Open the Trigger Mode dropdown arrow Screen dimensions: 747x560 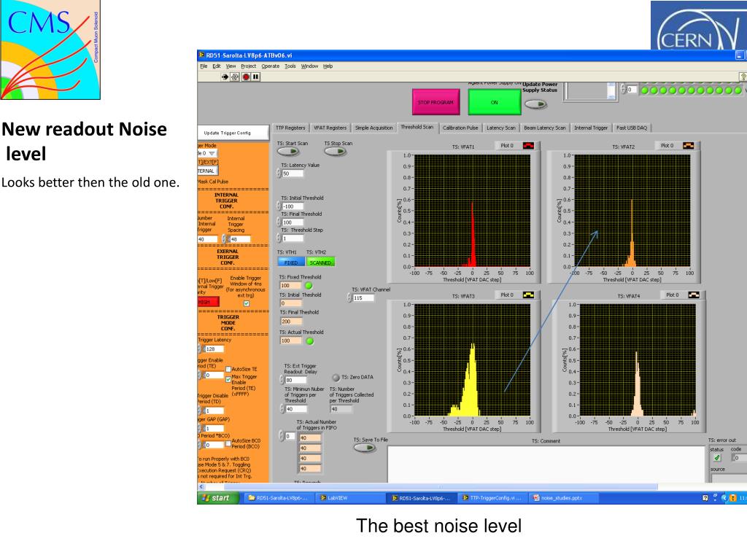pyautogui.click(x=212, y=153)
